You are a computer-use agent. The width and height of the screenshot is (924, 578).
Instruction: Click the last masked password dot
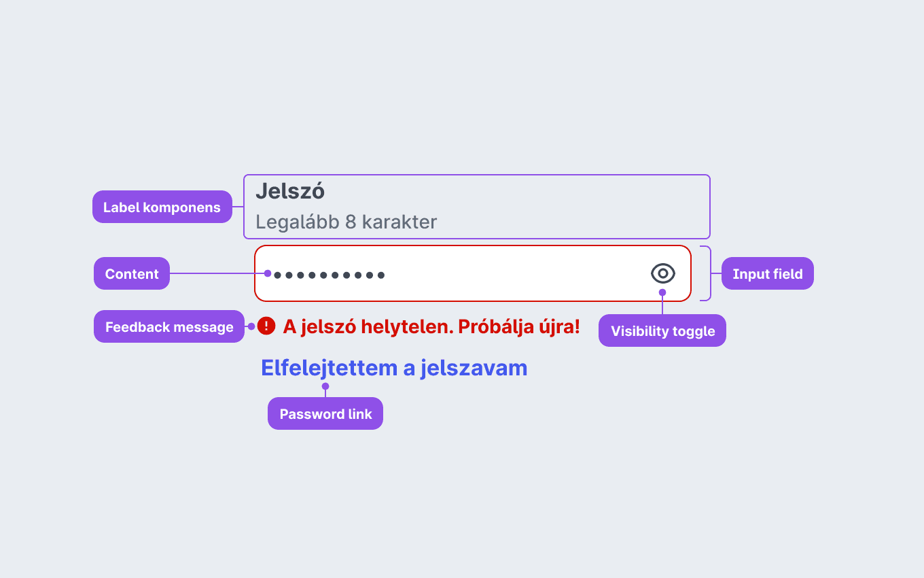pos(381,275)
